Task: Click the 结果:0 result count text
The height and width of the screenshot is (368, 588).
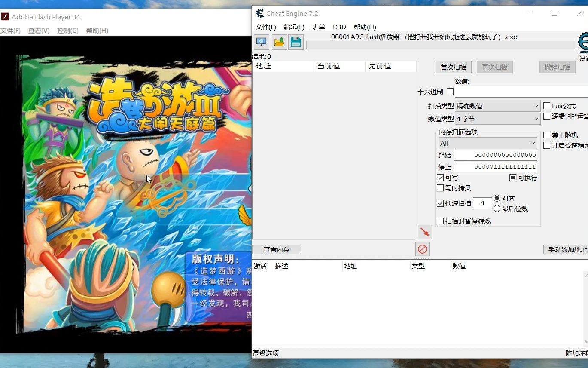Action: 262,56
